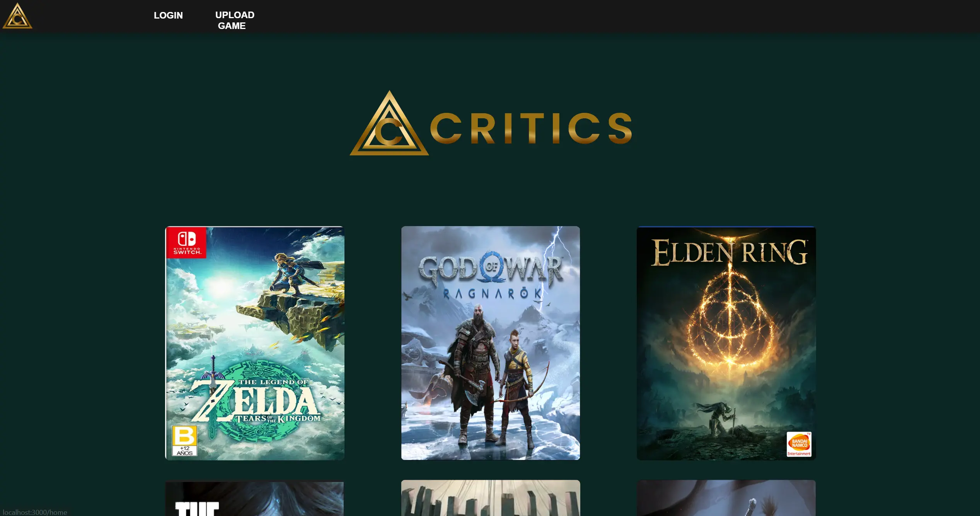Open the second-row cover with dark blue-grey artwork

pyautogui.click(x=726, y=498)
